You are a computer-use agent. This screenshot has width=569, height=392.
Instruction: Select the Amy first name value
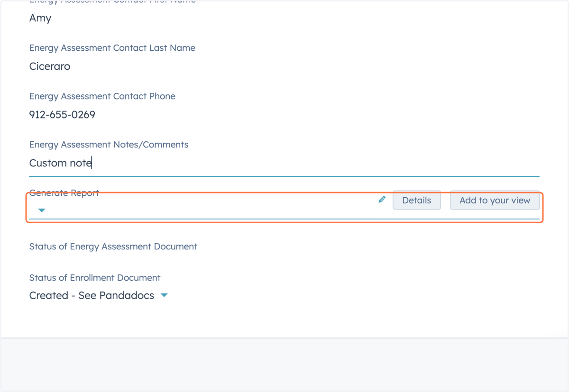pyautogui.click(x=40, y=18)
